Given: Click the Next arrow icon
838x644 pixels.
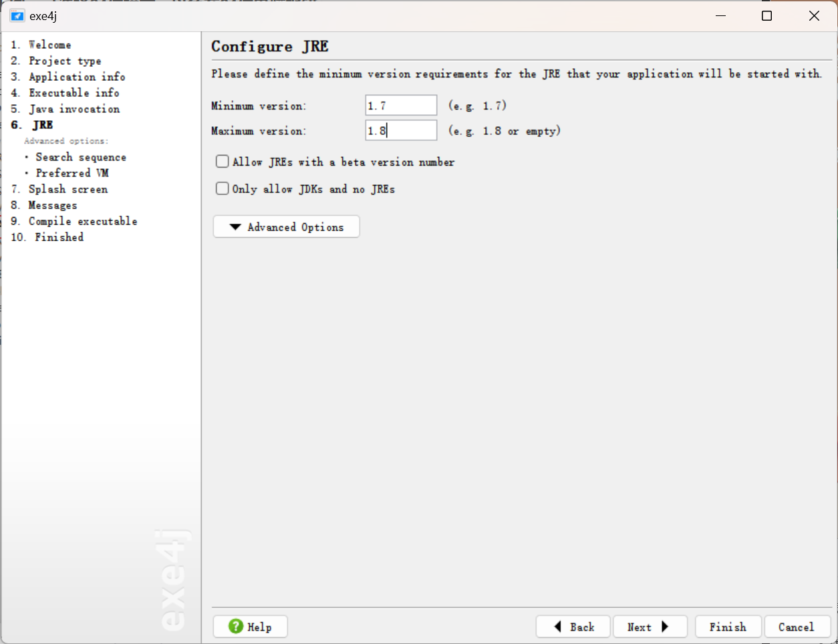Looking at the screenshot, I should (664, 627).
